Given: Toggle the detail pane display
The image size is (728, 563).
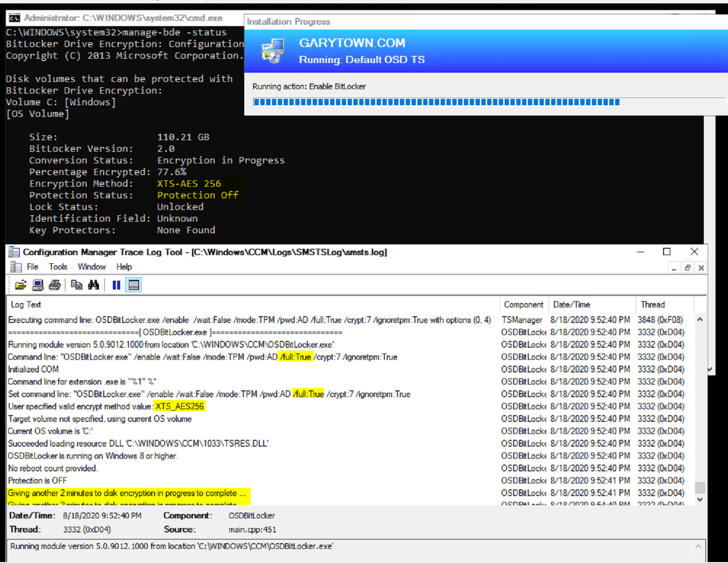Looking at the screenshot, I should coord(134,285).
